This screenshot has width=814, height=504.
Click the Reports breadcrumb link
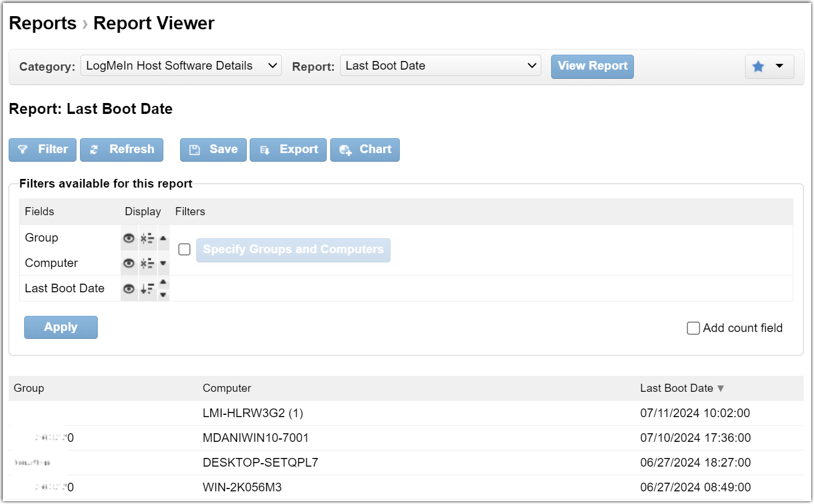pos(43,23)
